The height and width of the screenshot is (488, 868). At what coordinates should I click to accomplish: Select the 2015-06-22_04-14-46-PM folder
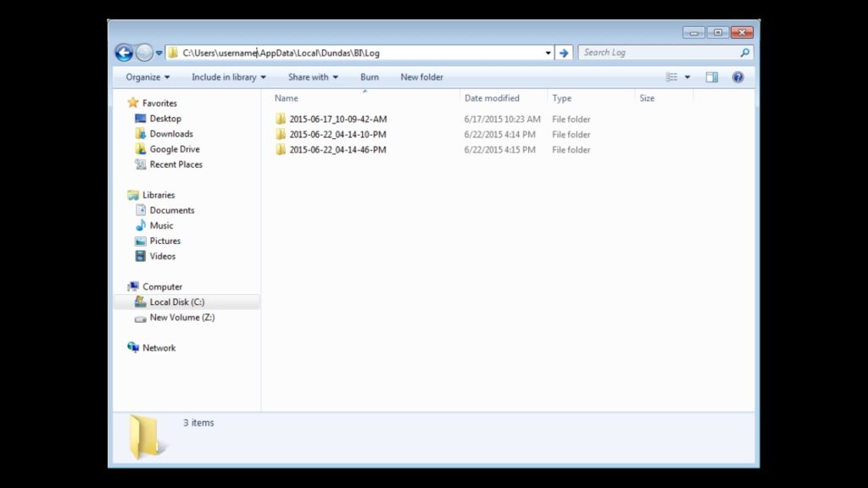(x=337, y=150)
